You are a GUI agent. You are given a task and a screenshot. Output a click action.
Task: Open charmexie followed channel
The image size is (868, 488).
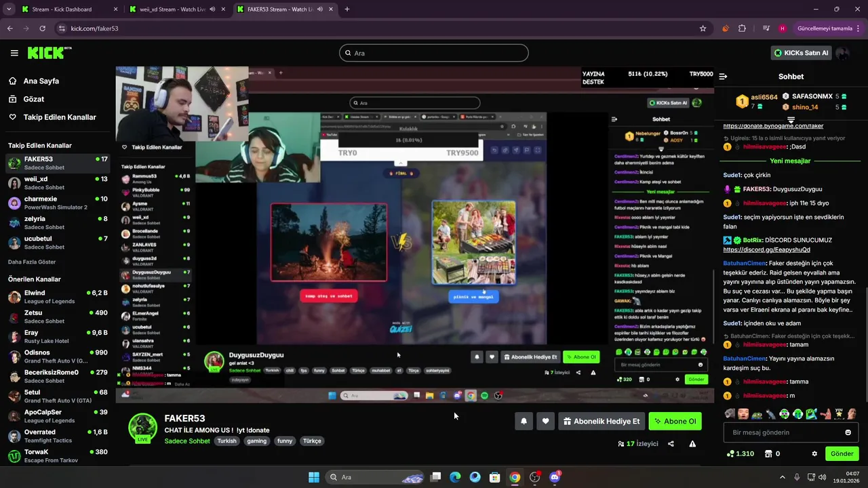pyautogui.click(x=57, y=203)
